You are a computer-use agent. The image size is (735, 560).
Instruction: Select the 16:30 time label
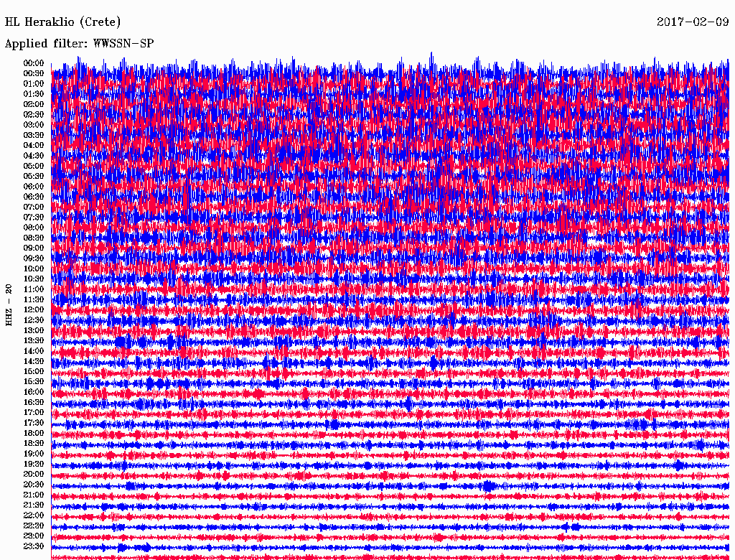34,402
